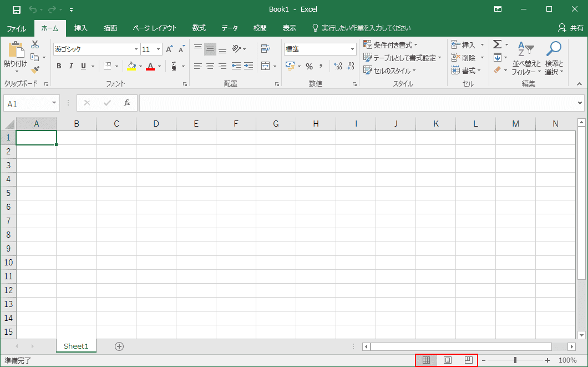
Task: Switch to the 挿入 ribbon tab
Action: pyautogui.click(x=80, y=28)
